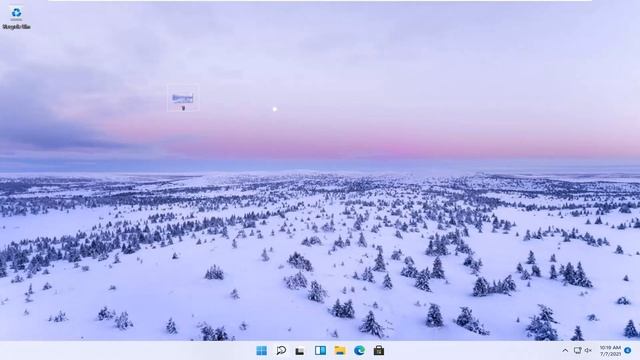
Task: Show hidden system tray icons
Action: [x=565, y=351]
